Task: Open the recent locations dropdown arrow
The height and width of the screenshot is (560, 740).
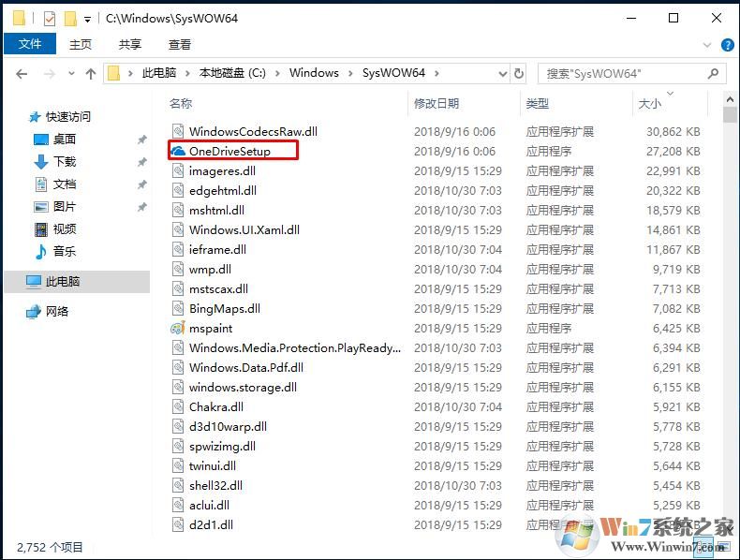Action: [x=71, y=73]
